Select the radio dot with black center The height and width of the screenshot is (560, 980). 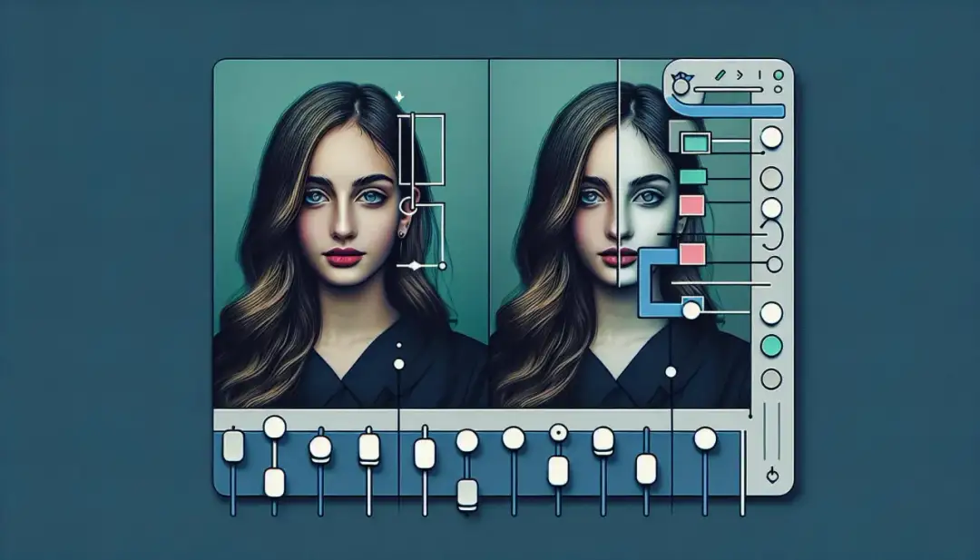click(558, 434)
